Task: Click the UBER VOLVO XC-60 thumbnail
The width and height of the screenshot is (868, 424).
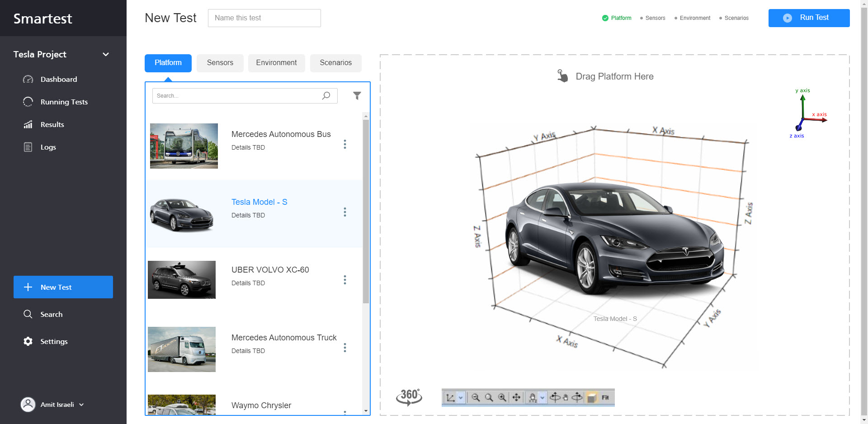Action: 182,280
